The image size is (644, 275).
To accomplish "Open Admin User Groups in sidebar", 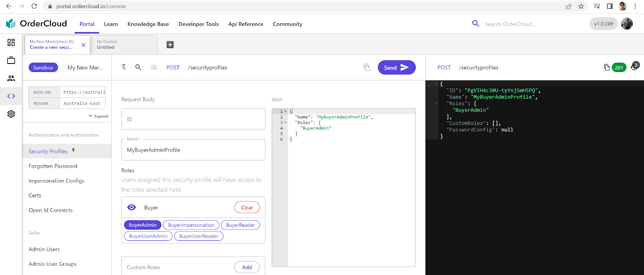I will [53, 264].
